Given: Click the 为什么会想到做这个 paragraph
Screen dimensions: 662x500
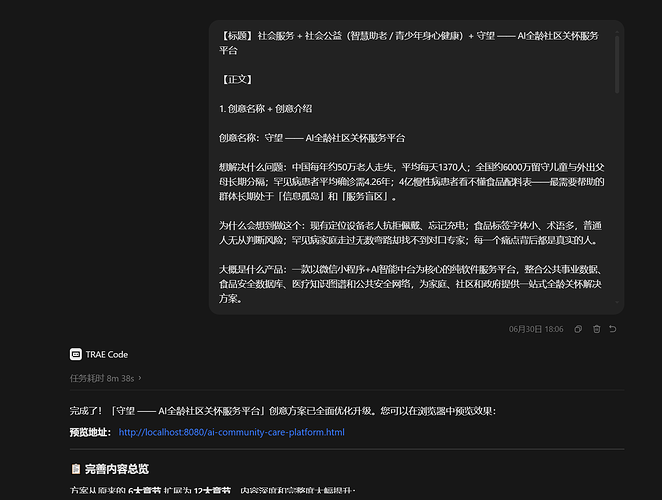Looking at the screenshot, I should tap(410, 233).
